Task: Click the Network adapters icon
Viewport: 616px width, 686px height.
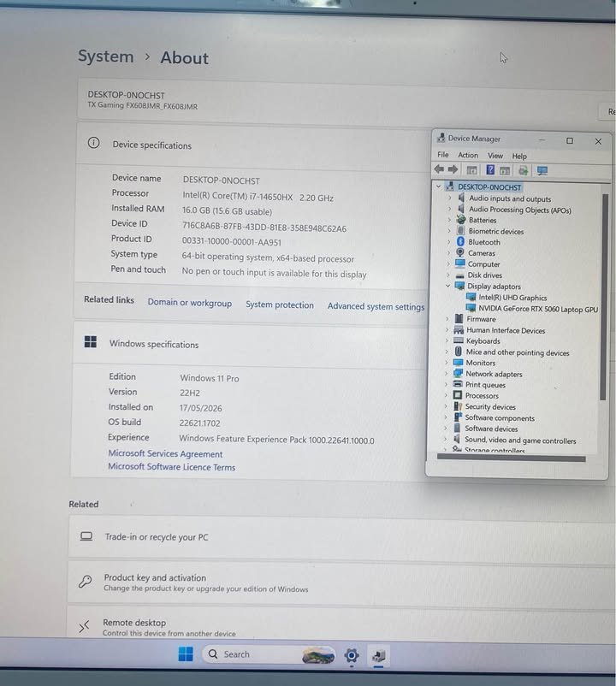Action: click(458, 373)
